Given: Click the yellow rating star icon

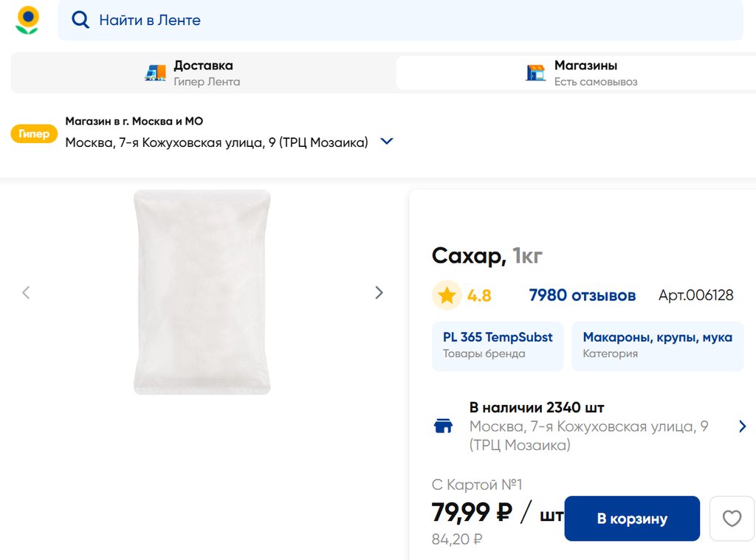Looking at the screenshot, I should point(447,296).
